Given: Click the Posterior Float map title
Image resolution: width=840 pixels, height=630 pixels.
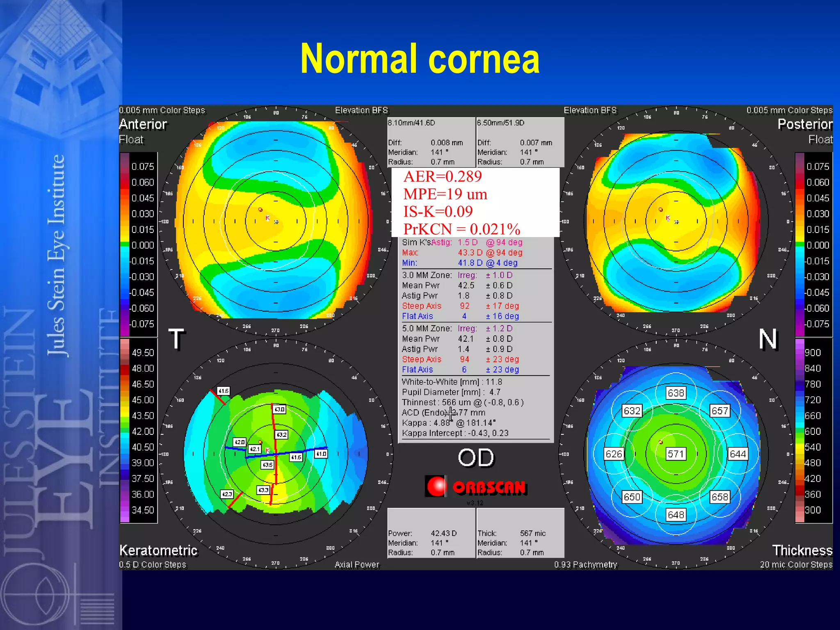Looking at the screenshot, I should click(805, 131).
